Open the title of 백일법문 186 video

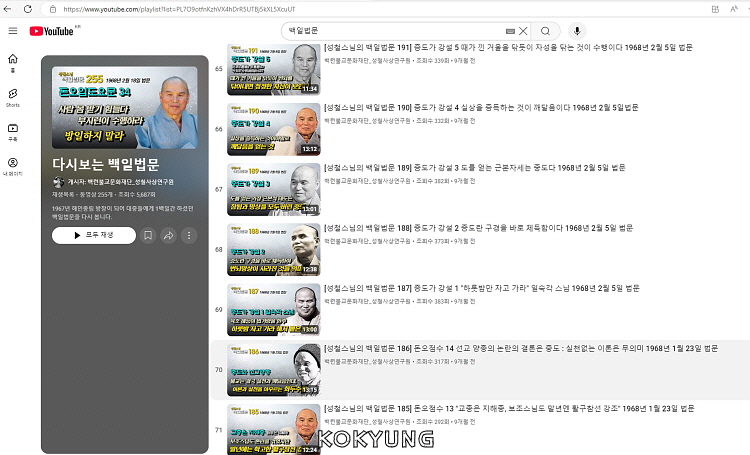[x=521, y=349]
